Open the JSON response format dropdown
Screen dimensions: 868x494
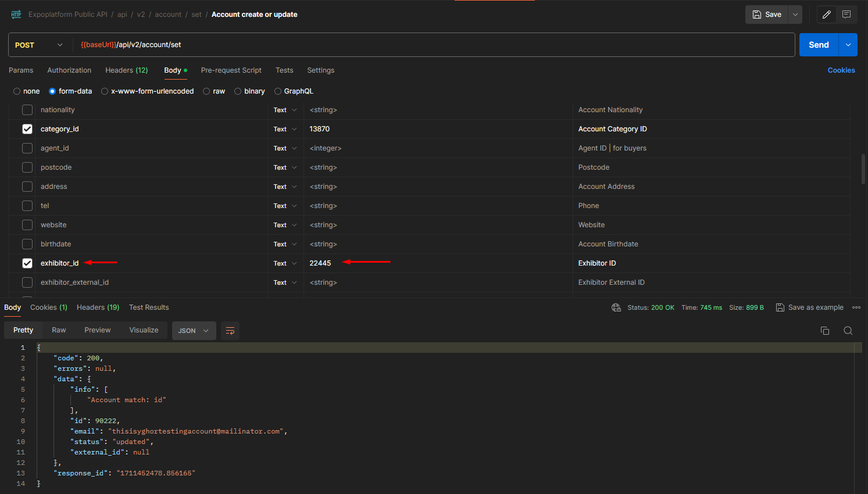194,330
